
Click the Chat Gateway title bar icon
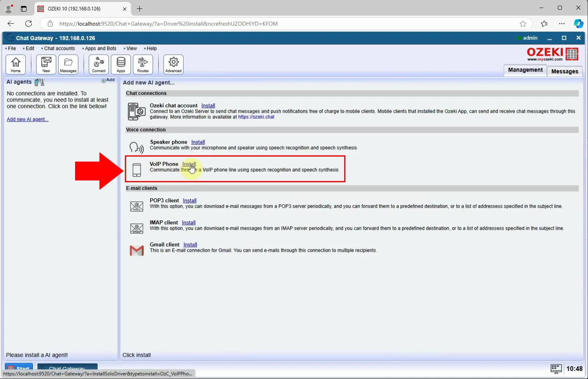(x=9, y=38)
